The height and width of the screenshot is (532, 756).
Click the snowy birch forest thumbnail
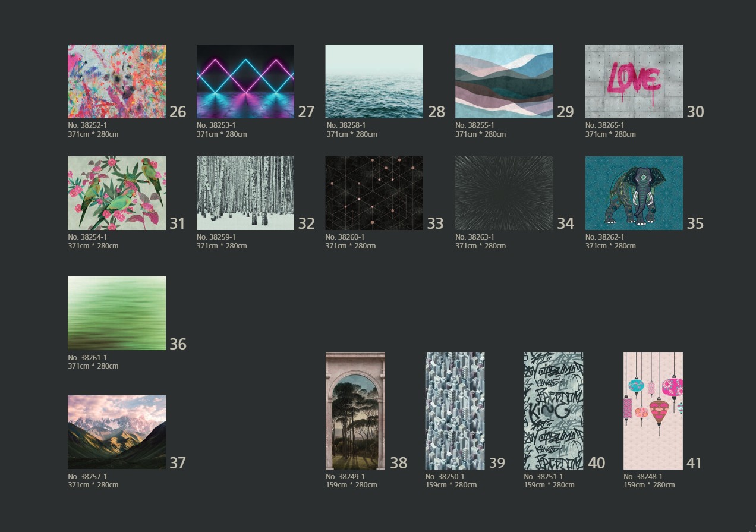click(245, 193)
